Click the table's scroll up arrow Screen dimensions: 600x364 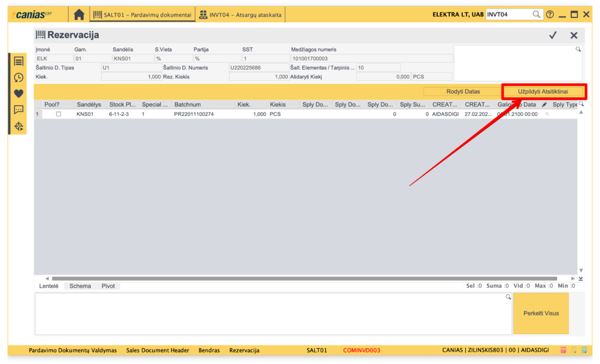[581, 112]
